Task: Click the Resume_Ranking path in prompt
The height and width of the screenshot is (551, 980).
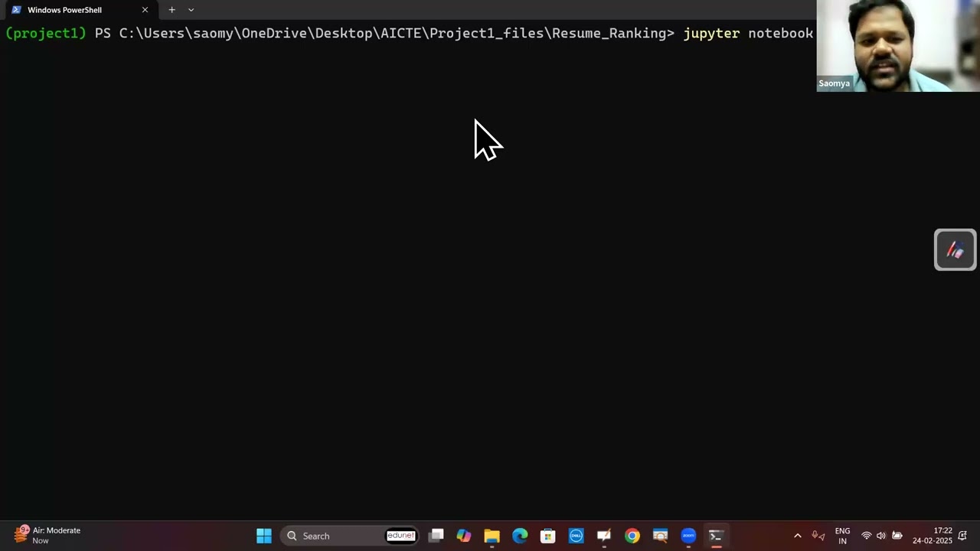Action: [x=609, y=33]
